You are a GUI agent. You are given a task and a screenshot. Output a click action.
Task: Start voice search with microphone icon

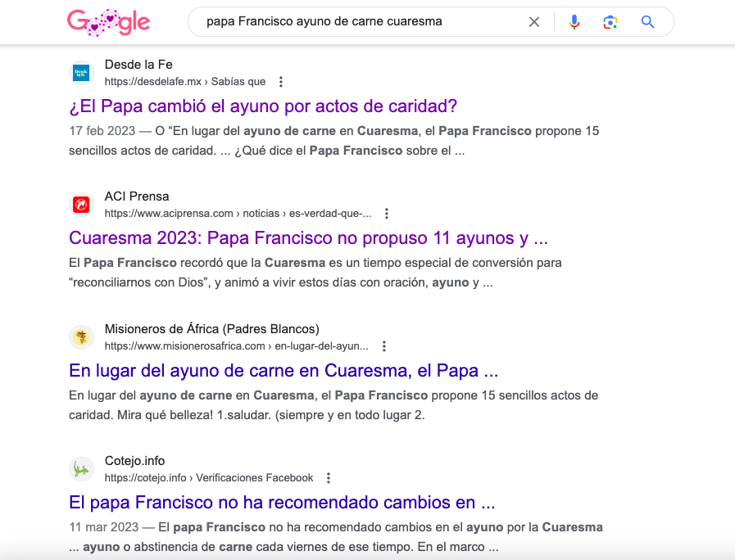(574, 22)
